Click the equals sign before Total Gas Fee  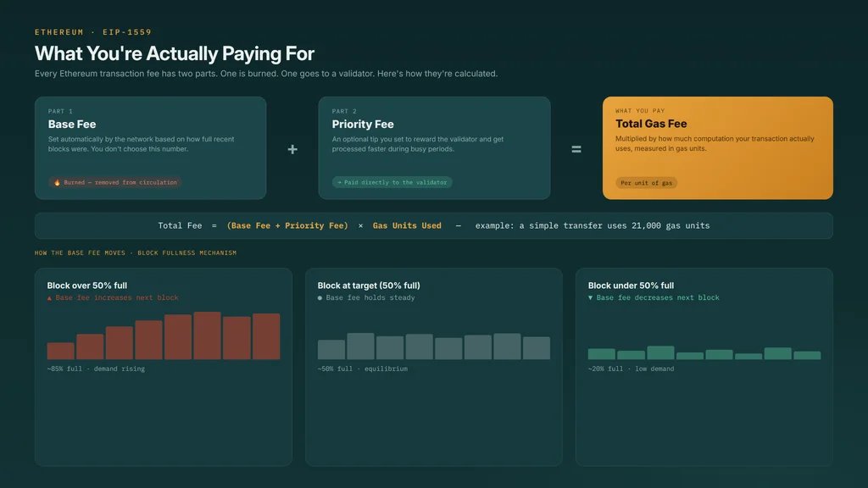(x=576, y=149)
